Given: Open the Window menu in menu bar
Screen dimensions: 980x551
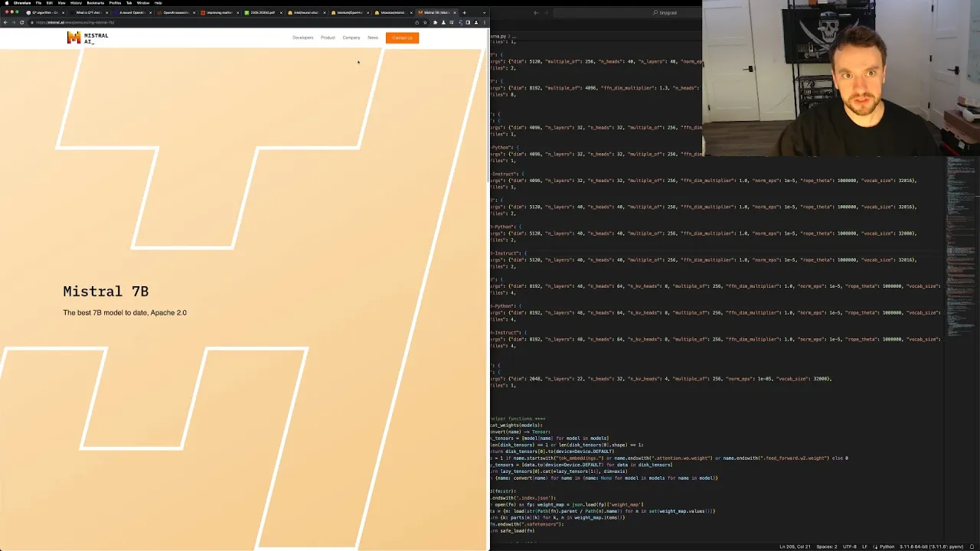Looking at the screenshot, I should (x=143, y=3).
